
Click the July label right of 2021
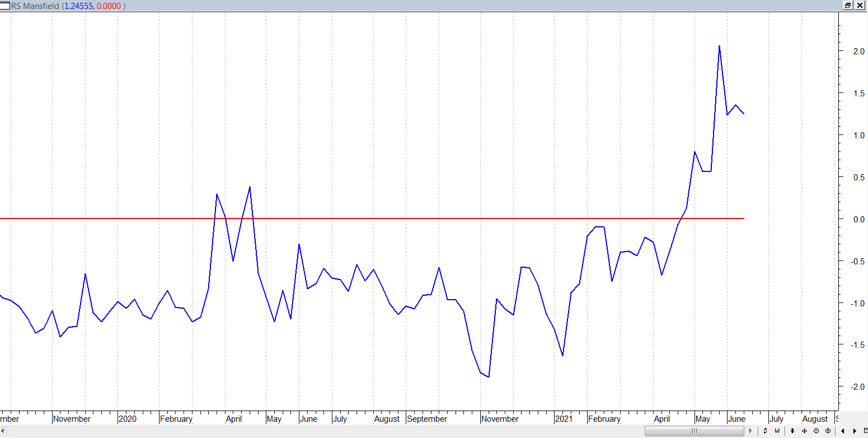pos(776,419)
